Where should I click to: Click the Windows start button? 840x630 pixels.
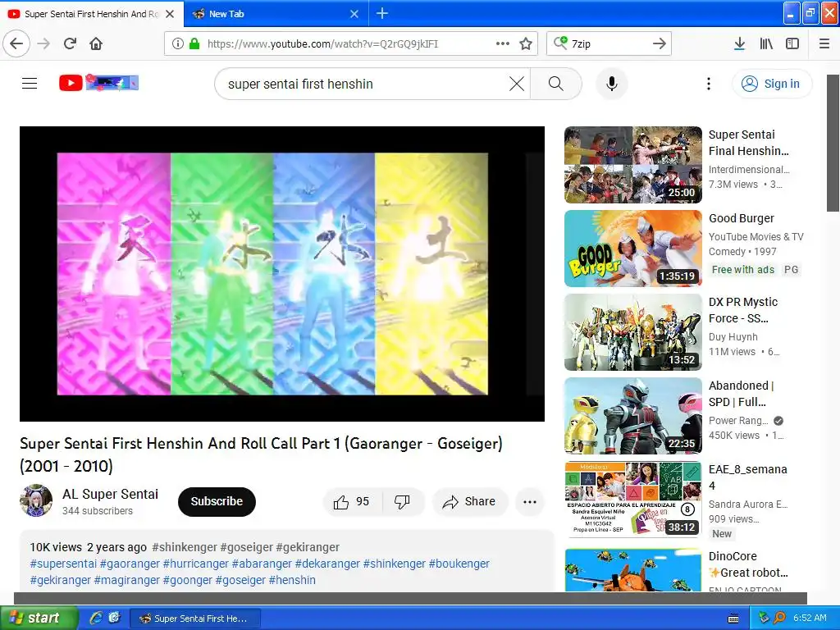click(38, 618)
